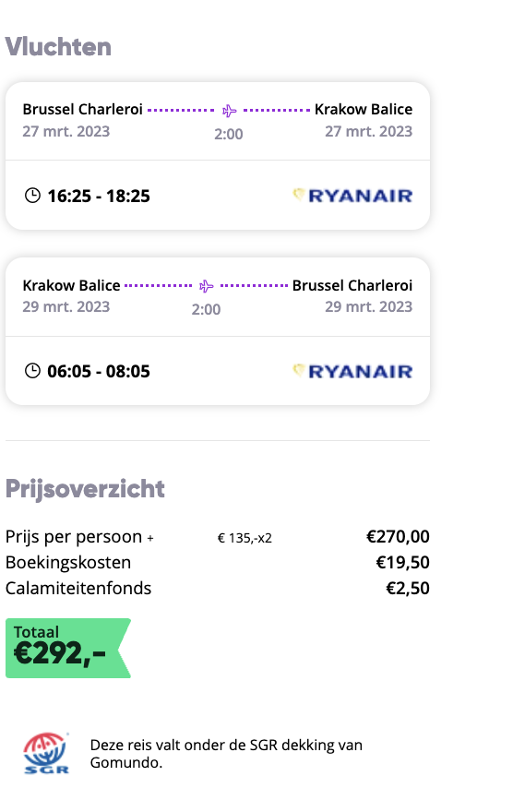The width and height of the screenshot is (513, 812).
Task: Click the 06:05 - 08:05 flight time
Action: (99, 371)
